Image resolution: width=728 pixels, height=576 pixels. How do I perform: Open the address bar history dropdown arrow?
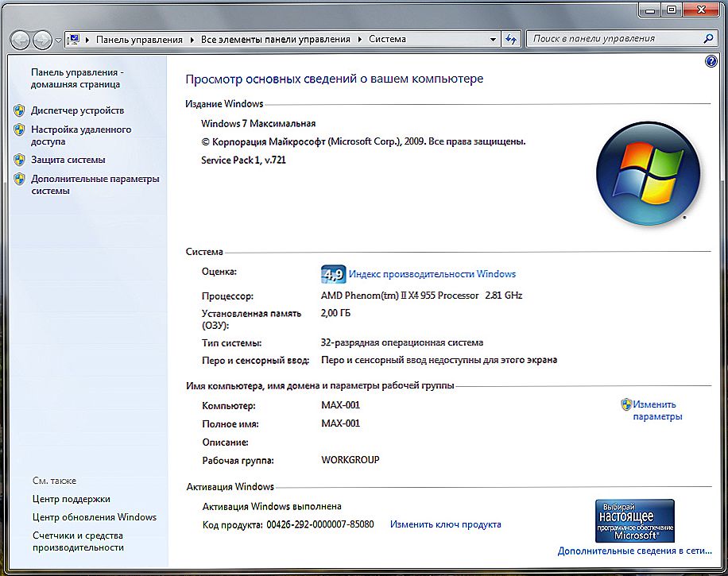click(x=493, y=40)
